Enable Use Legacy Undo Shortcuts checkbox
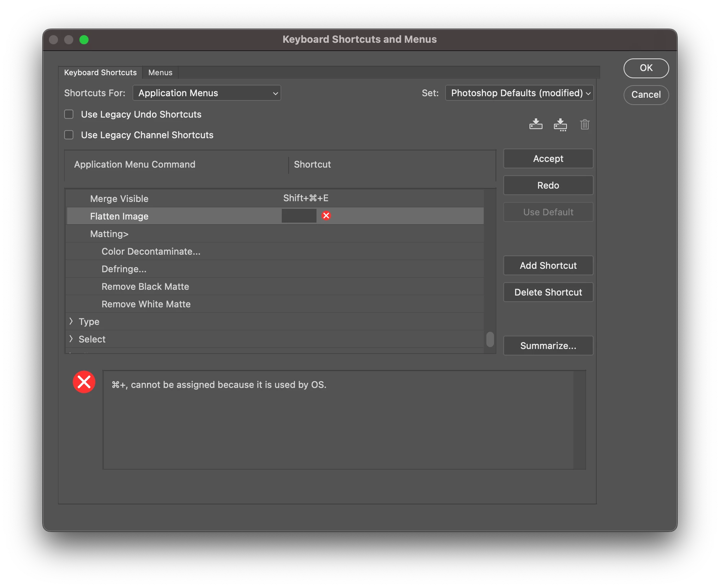Screen dimensions: 720x588 click(69, 114)
